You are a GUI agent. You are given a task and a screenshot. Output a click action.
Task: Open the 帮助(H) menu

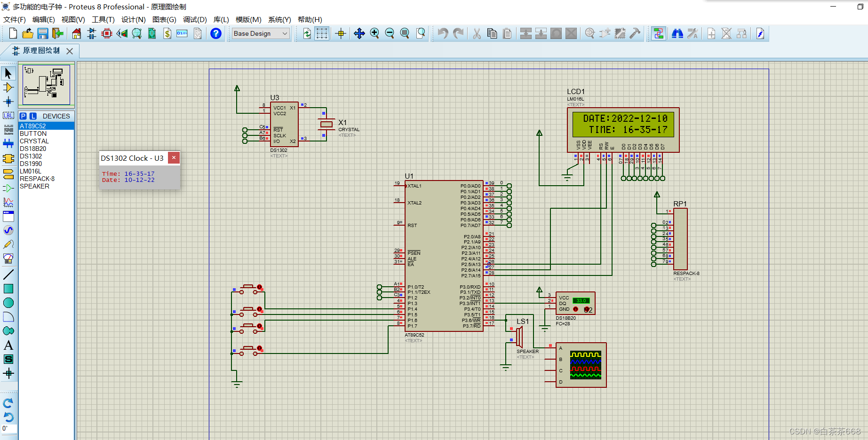(310, 19)
